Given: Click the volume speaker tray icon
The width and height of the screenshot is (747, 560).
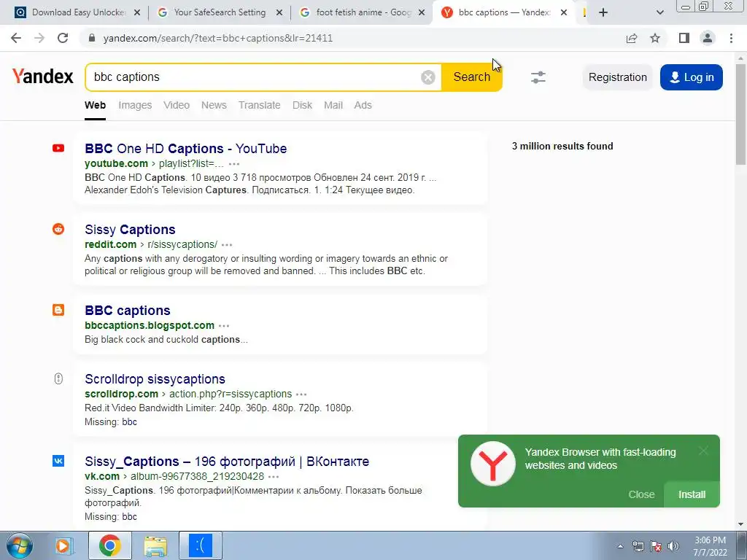Looking at the screenshot, I should click(x=673, y=546).
